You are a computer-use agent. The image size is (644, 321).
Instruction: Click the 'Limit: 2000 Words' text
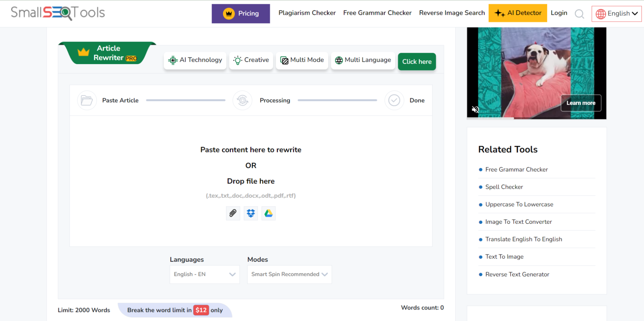point(84,310)
